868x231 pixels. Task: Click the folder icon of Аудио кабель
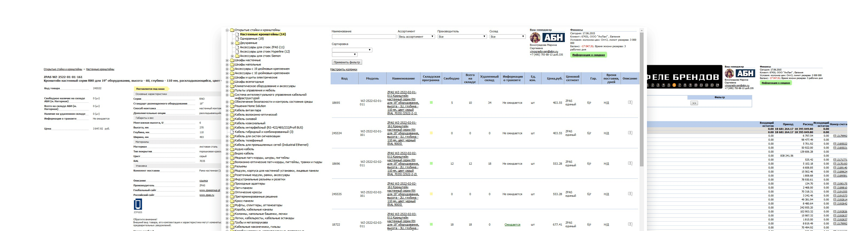click(x=232, y=149)
